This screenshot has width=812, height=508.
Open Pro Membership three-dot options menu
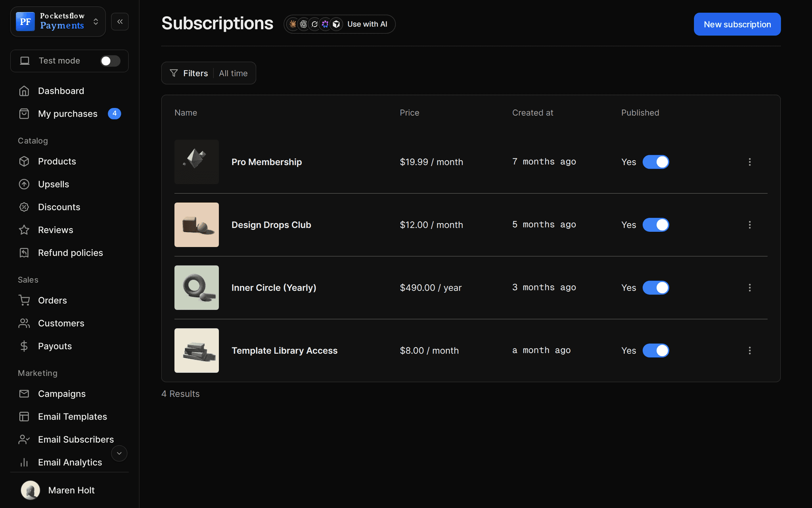749,162
